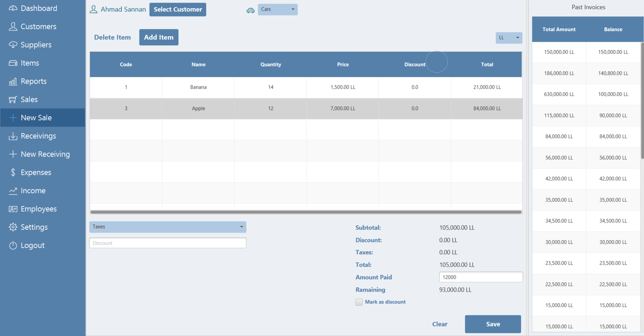Go to Customers in the sidebar
The image size is (644, 336).
pyautogui.click(x=38, y=26)
